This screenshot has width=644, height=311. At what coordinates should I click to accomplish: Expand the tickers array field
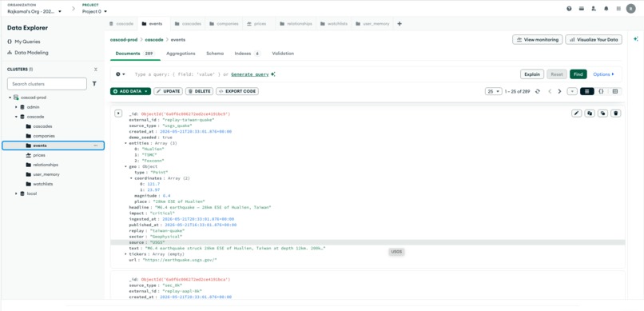[x=125, y=254]
